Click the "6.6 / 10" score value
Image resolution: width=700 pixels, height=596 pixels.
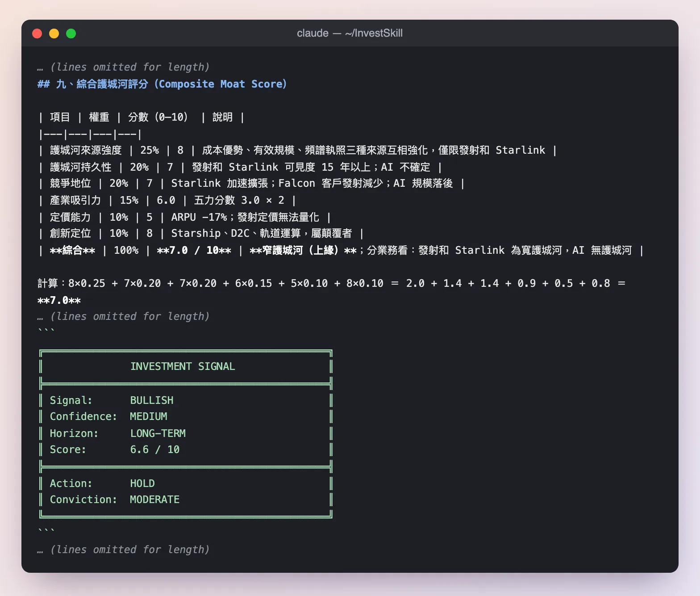(154, 449)
